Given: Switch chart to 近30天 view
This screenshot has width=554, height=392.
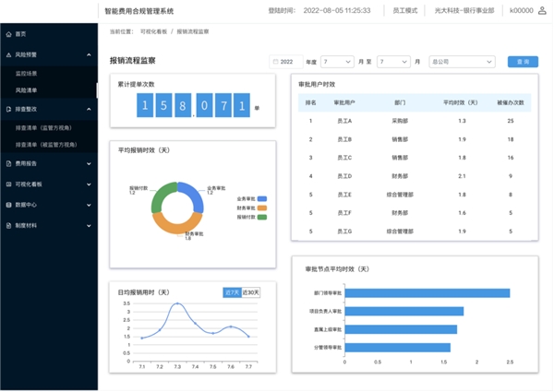Looking at the screenshot, I should pos(250,292).
